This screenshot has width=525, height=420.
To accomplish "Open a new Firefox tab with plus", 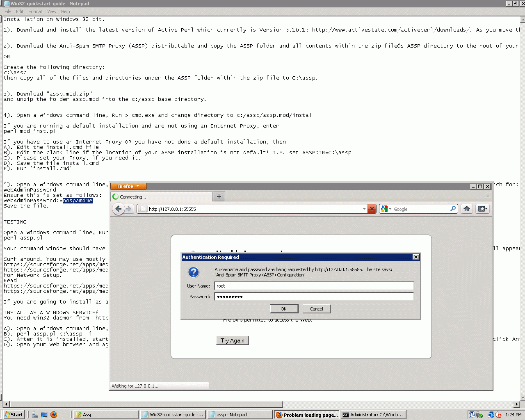I will tap(219, 196).
